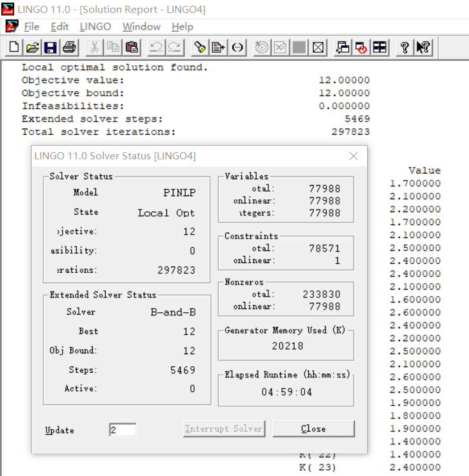Open the Edit menu
This screenshot has width=469, height=476.
point(59,26)
